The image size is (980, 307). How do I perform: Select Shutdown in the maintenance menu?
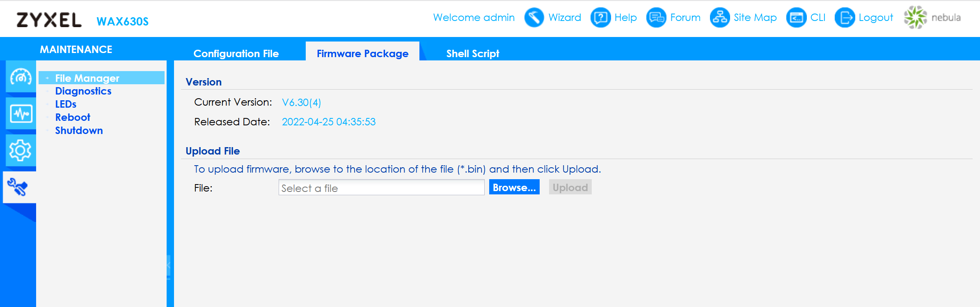coord(79,131)
